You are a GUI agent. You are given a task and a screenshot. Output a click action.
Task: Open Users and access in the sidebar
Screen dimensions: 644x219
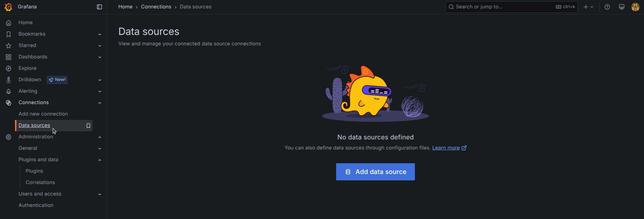(40, 194)
